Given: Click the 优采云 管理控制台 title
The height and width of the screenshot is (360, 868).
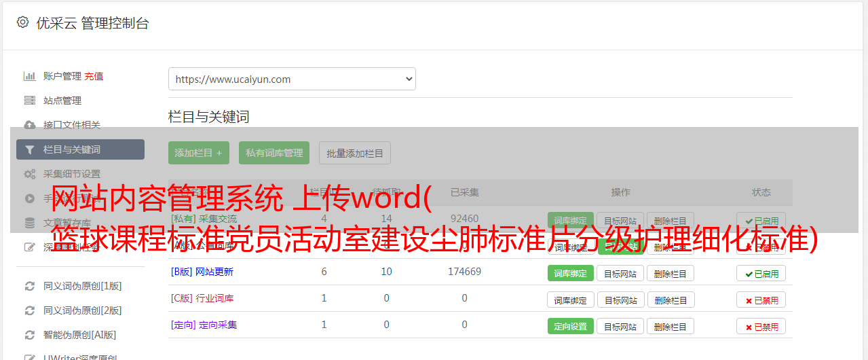Looking at the screenshot, I should click(x=92, y=23).
